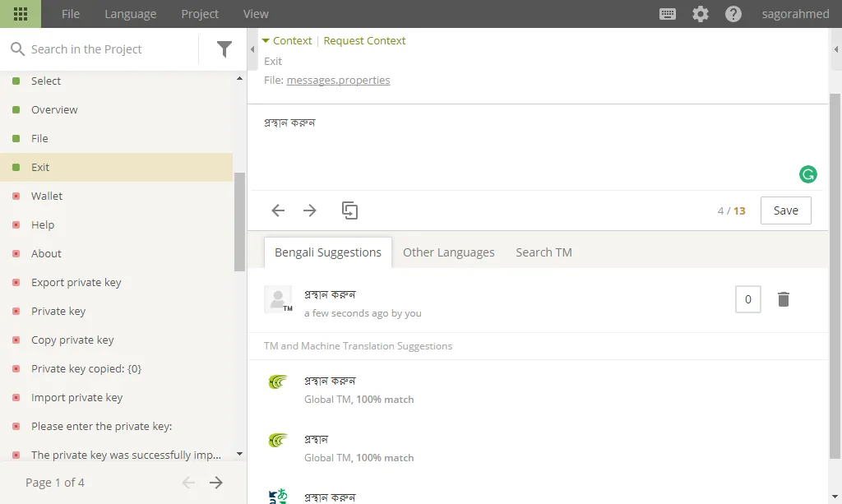Collapse the Context section triangle
The width and height of the screenshot is (842, 504).
(x=266, y=41)
